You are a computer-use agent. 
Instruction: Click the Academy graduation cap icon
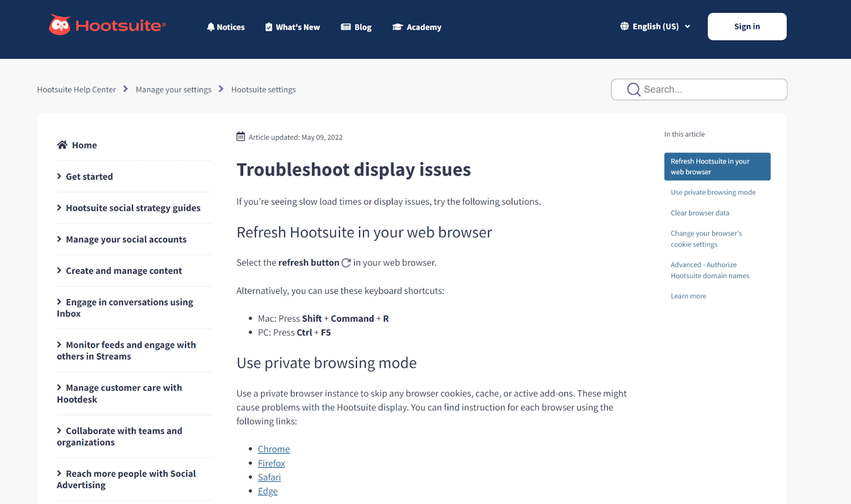click(x=397, y=27)
